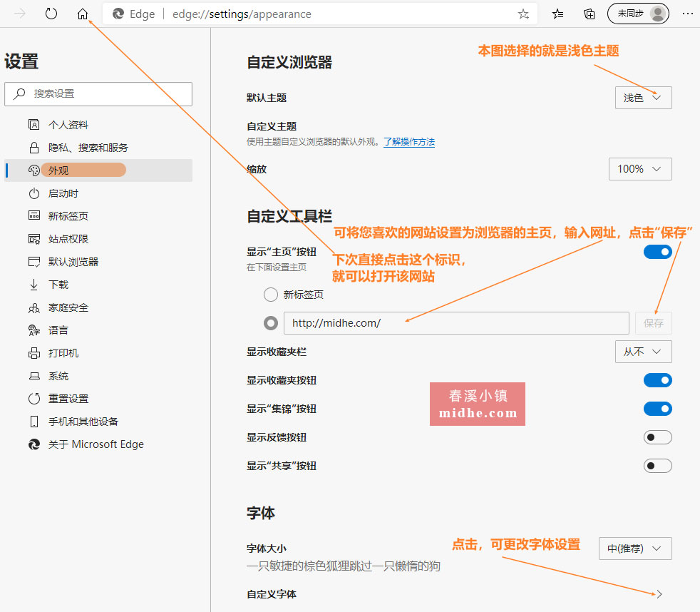700x612 pixels.
Task: Add this page to favorites star
Action: point(523,14)
